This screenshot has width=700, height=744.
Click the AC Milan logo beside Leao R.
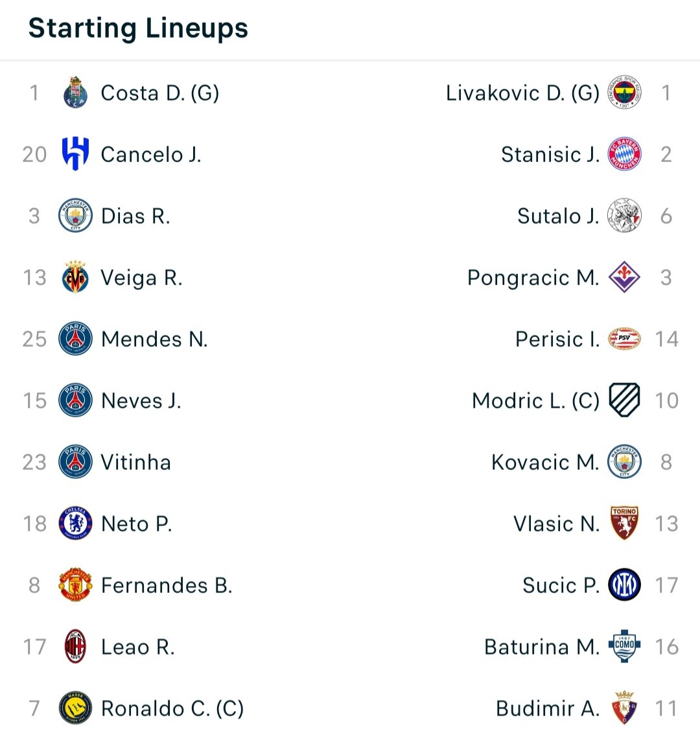(x=75, y=647)
